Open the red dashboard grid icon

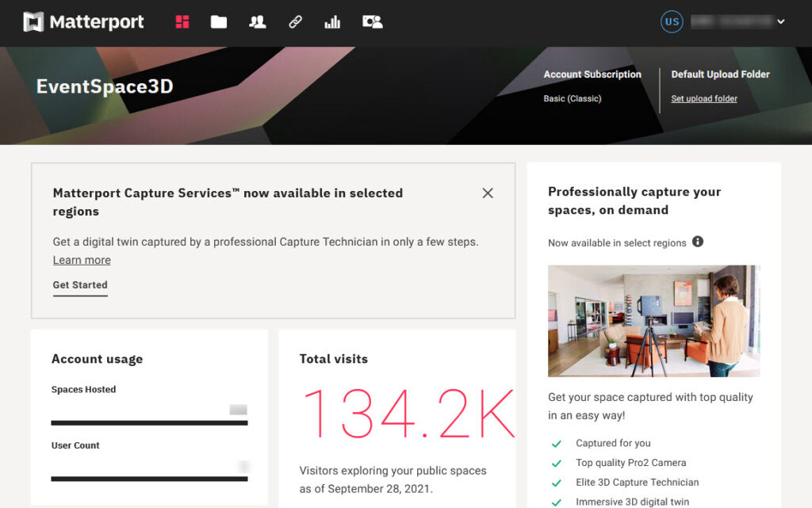(182, 21)
